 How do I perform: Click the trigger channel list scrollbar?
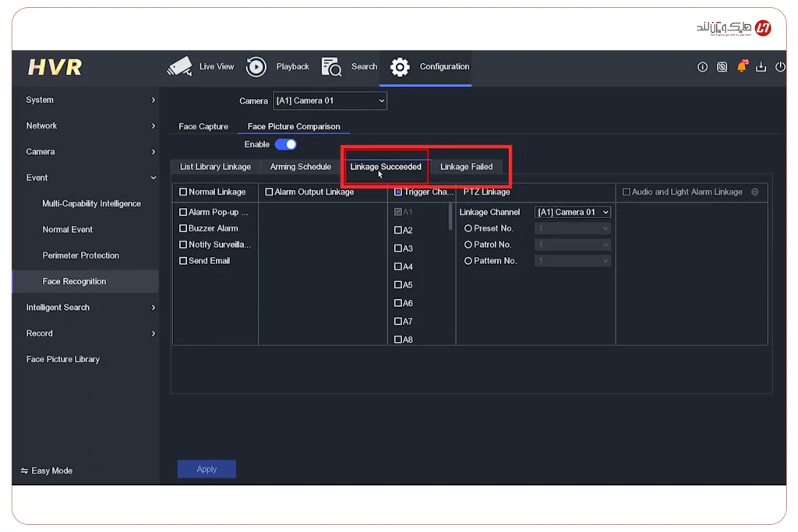coord(450,217)
